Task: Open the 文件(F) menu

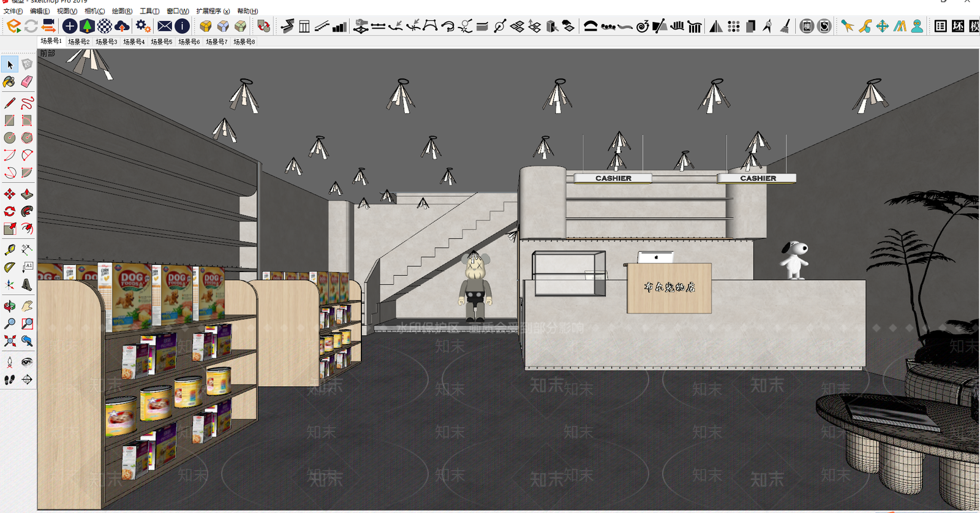Action: (x=13, y=11)
